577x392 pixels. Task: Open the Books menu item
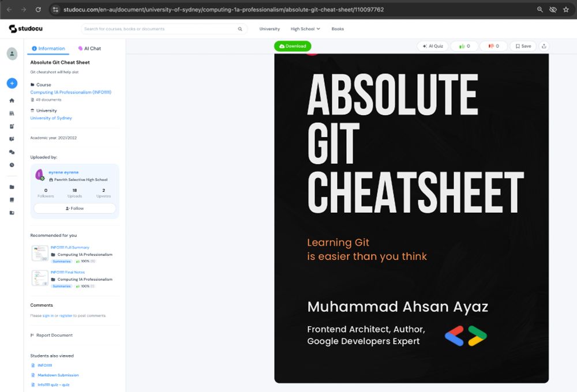point(338,29)
